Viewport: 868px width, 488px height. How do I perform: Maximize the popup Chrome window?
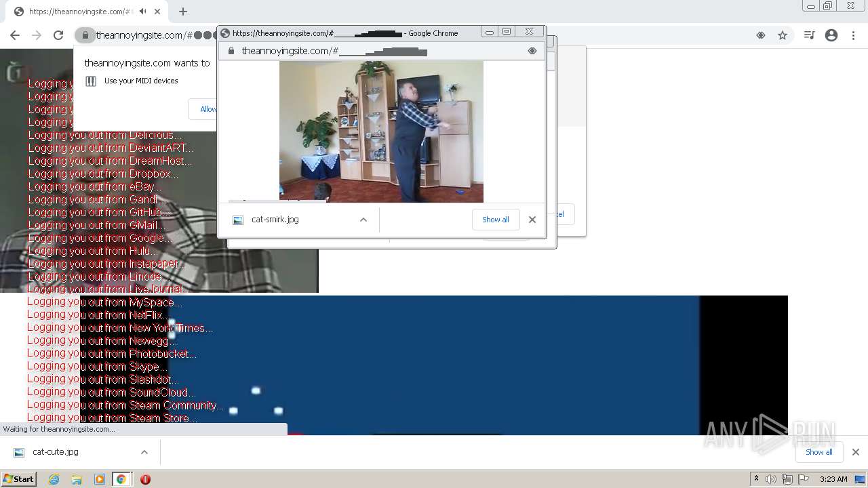[507, 32]
